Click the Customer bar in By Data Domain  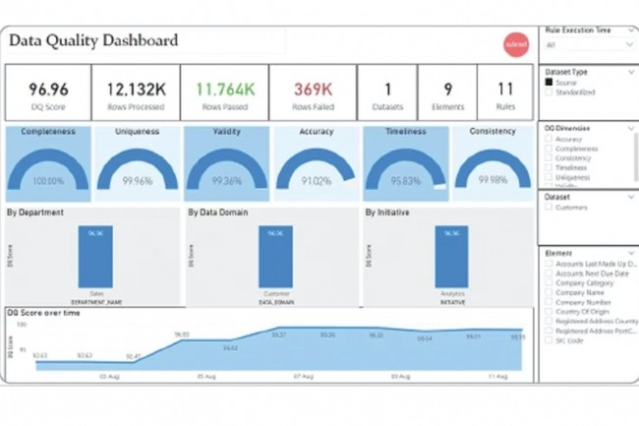pos(275,257)
